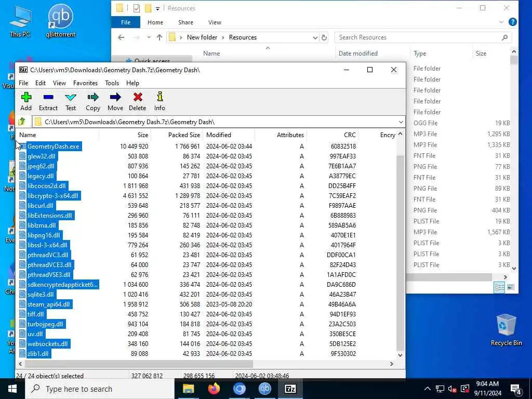The height and width of the screenshot is (399, 532).
Task: Extract selected files with the Extract button
Action: click(48, 101)
